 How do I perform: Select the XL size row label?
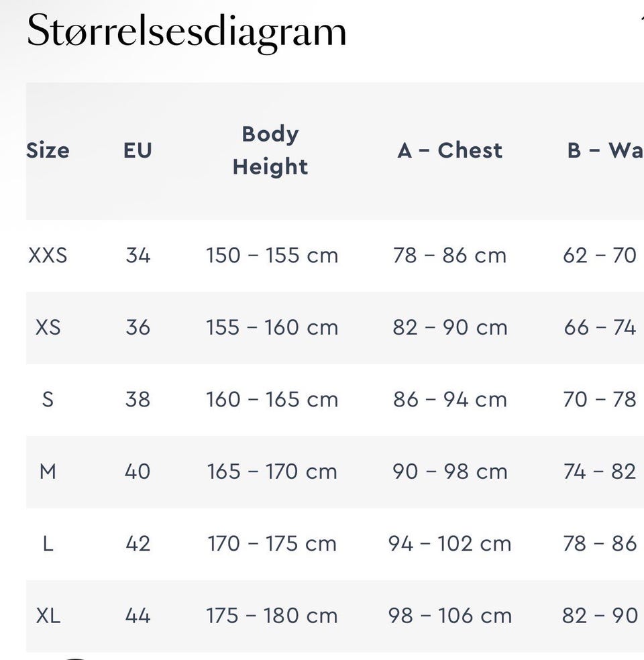click(x=48, y=616)
